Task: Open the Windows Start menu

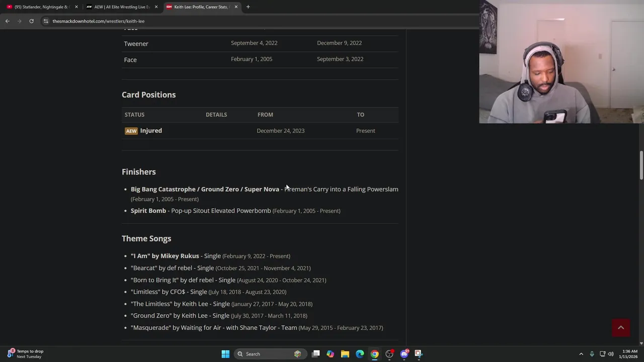Action: coord(225,354)
